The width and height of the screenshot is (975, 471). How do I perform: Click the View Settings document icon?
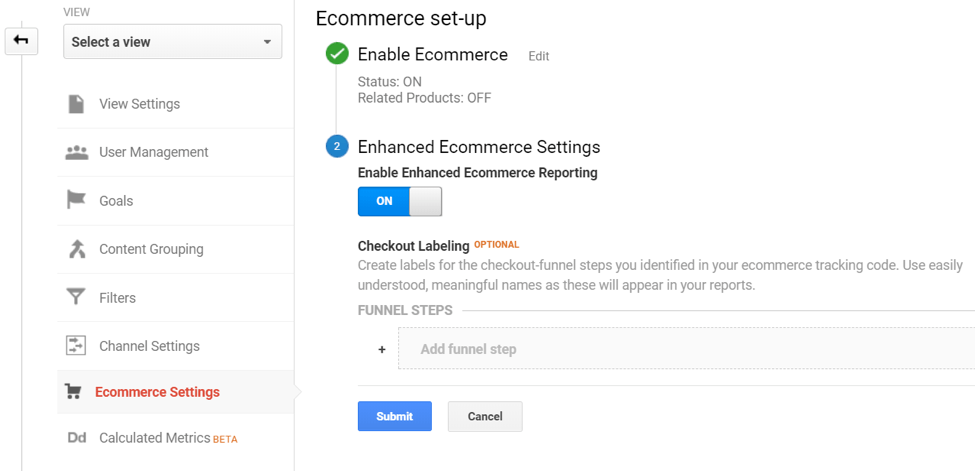pos(76,104)
